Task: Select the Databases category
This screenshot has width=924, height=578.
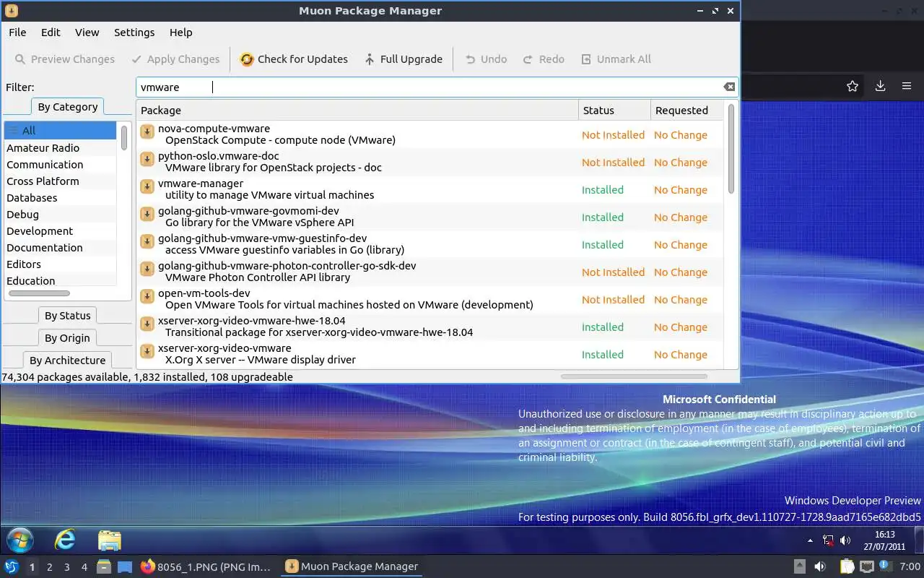Action: pos(61,198)
